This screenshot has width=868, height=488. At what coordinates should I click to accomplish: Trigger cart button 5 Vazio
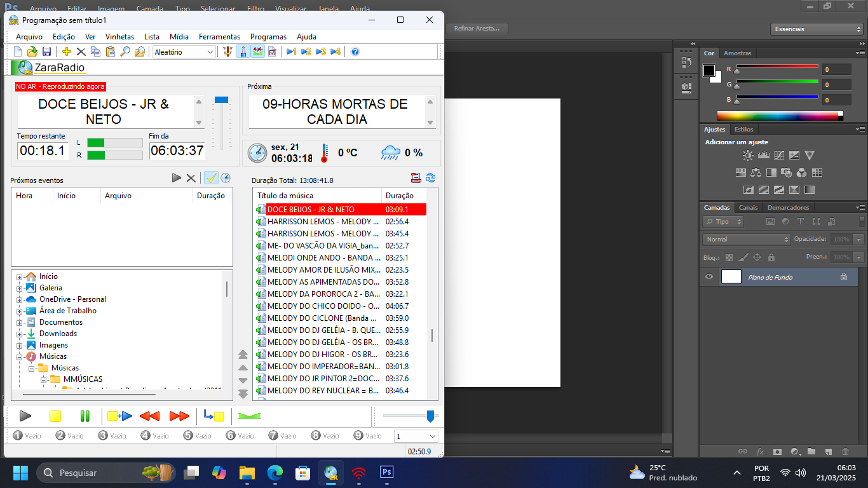pos(196,436)
